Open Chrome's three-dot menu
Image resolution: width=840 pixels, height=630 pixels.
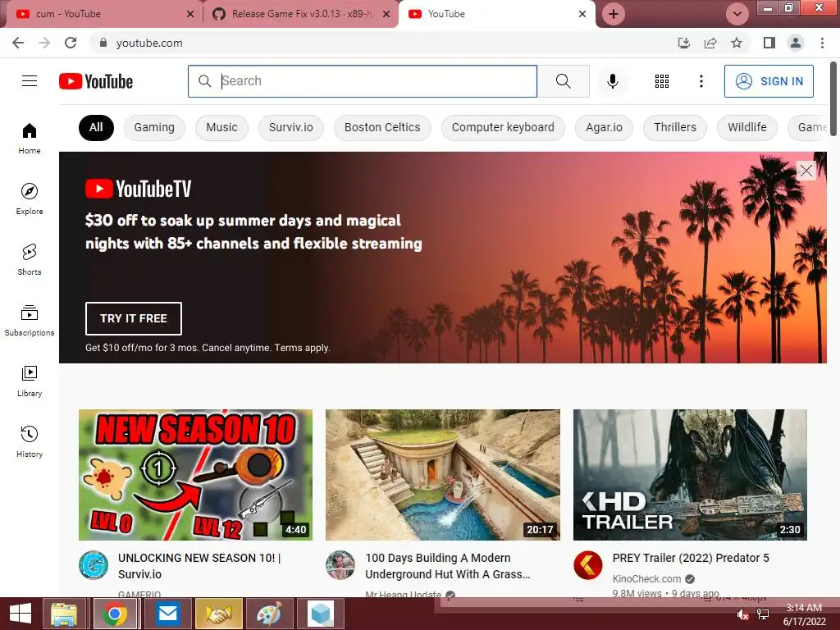coord(822,43)
